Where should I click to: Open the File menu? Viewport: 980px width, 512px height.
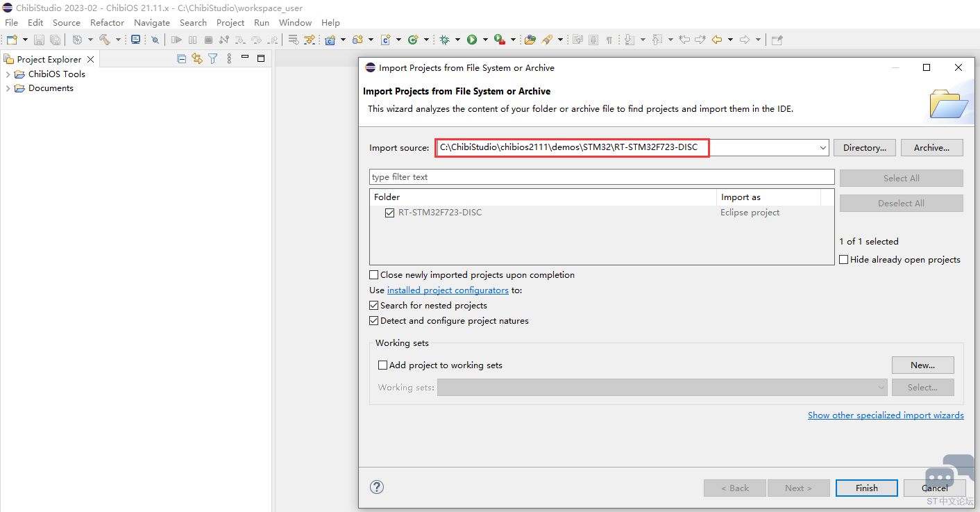(12, 22)
